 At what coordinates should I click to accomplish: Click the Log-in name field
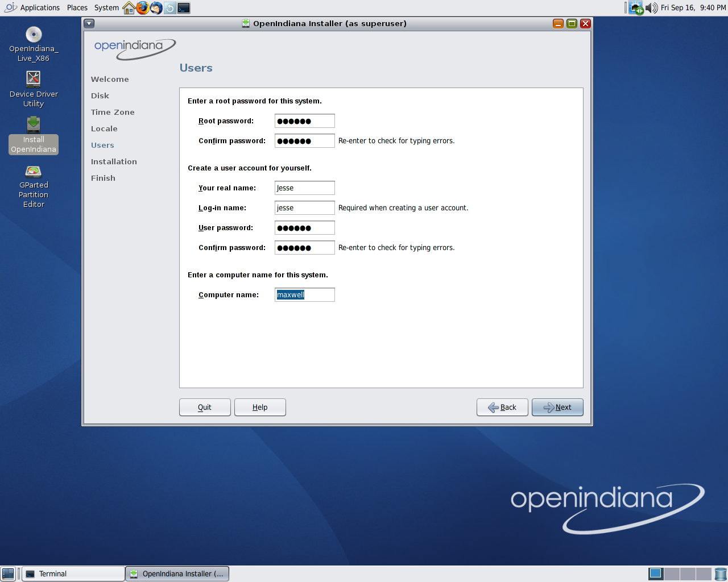305,208
